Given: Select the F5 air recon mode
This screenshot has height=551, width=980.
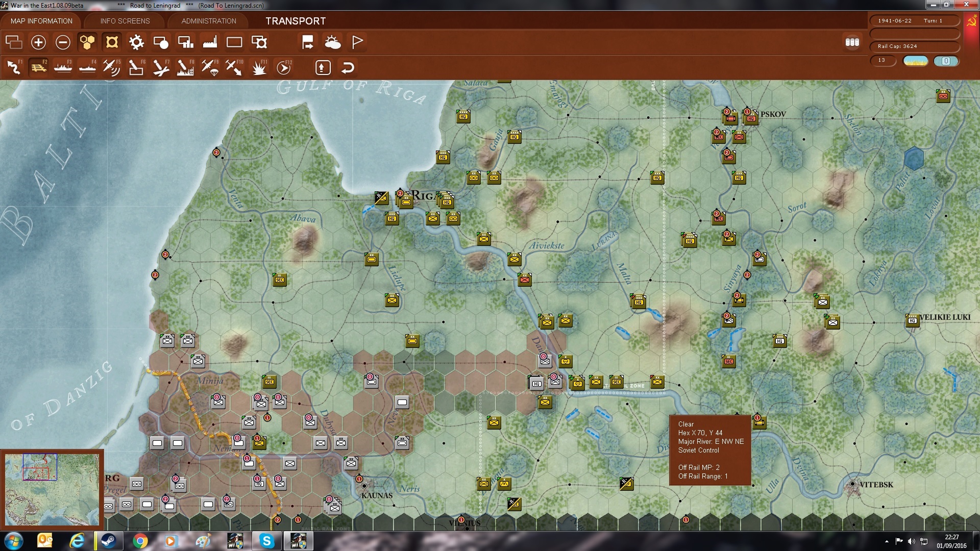Looking at the screenshot, I should point(111,67).
